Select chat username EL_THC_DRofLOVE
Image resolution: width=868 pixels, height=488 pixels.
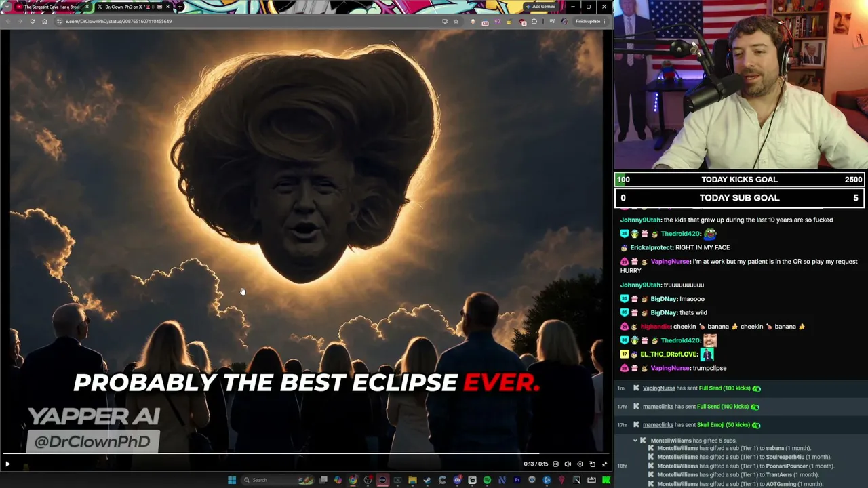point(669,354)
